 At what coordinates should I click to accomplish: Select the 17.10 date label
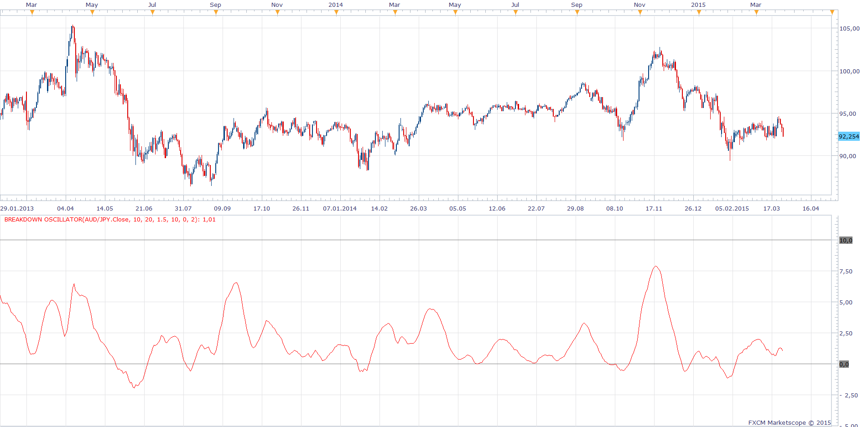(x=261, y=208)
